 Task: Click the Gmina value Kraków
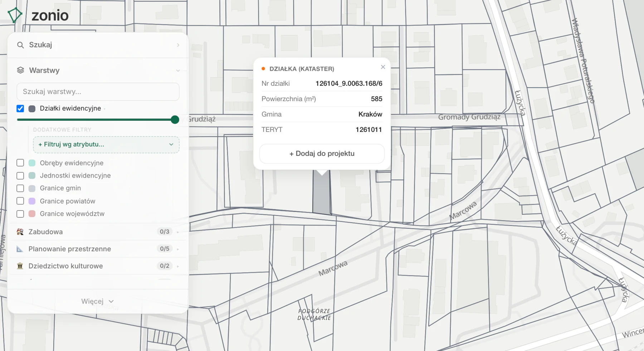370,114
